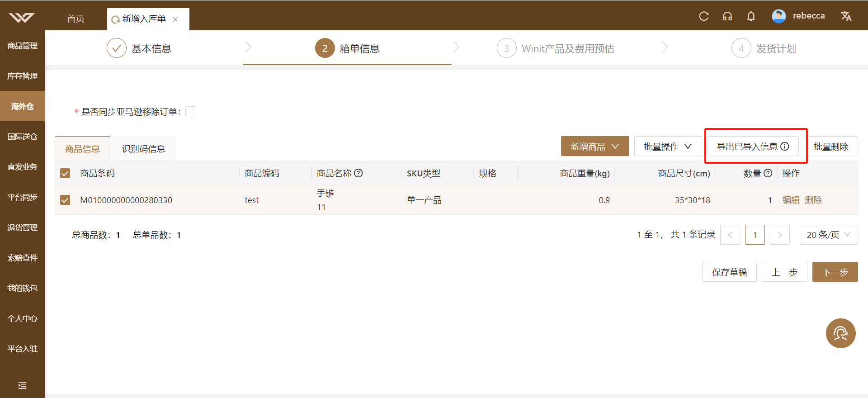Collapse sidebar using bottom menu icon
The image size is (868, 398).
[x=22, y=385]
